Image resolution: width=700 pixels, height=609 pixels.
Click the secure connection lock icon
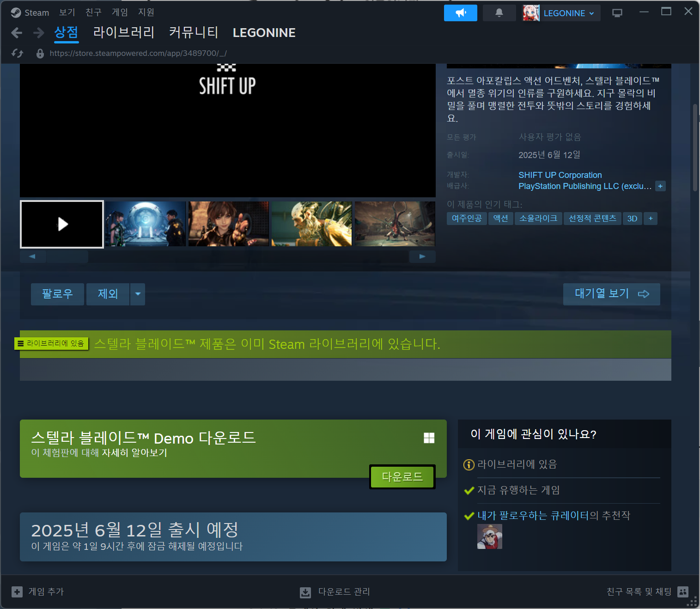click(x=40, y=53)
